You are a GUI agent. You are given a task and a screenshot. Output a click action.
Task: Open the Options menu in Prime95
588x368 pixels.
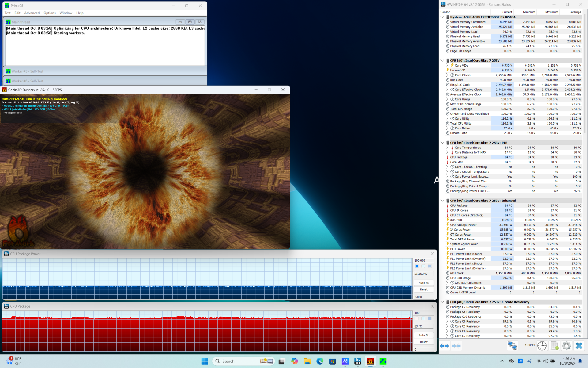tap(49, 13)
